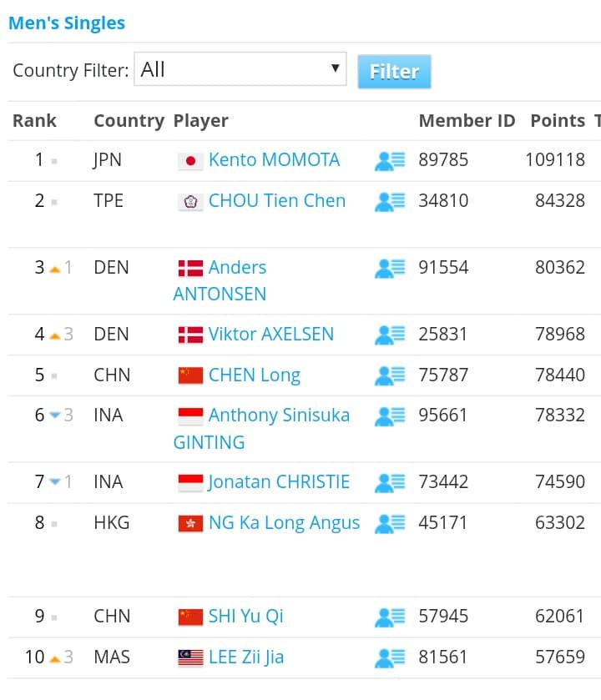Open CHEN Long's profile card icon

(x=390, y=375)
